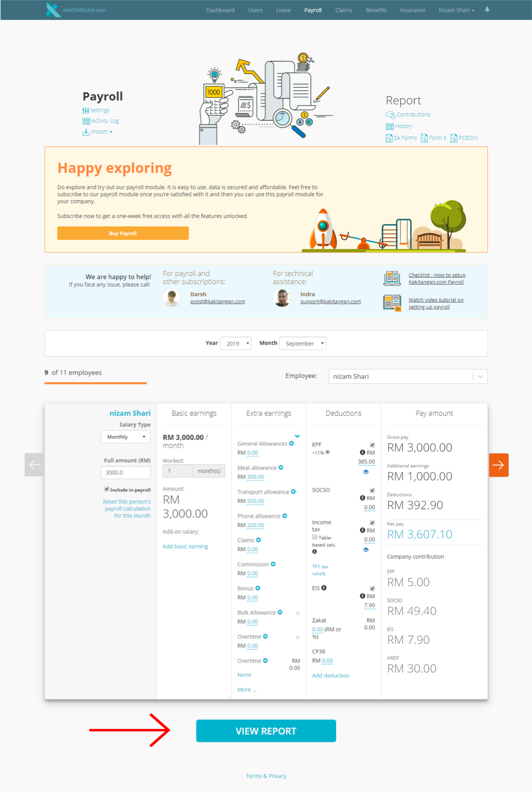The width and height of the screenshot is (532, 793).
Task: Select the ~11% EPF rate radio button
Action: tap(328, 452)
